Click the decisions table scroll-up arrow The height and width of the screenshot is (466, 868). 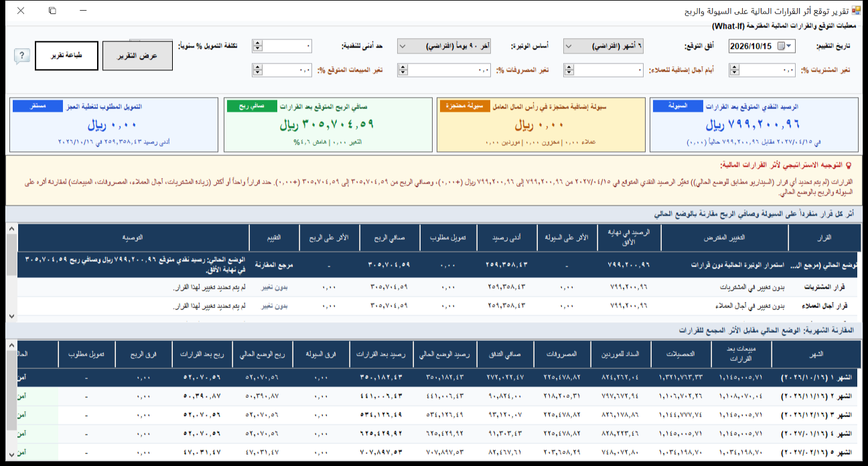point(11,230)
